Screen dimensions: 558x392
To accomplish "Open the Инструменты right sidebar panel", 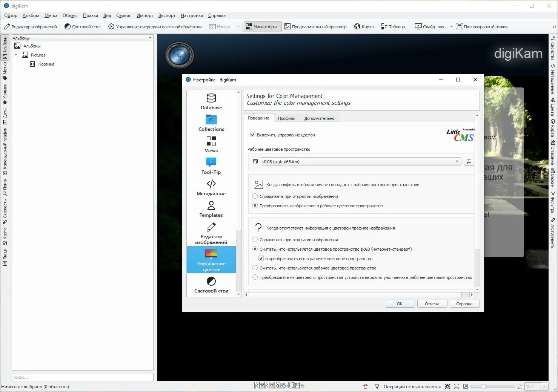I will pos(553,234).
